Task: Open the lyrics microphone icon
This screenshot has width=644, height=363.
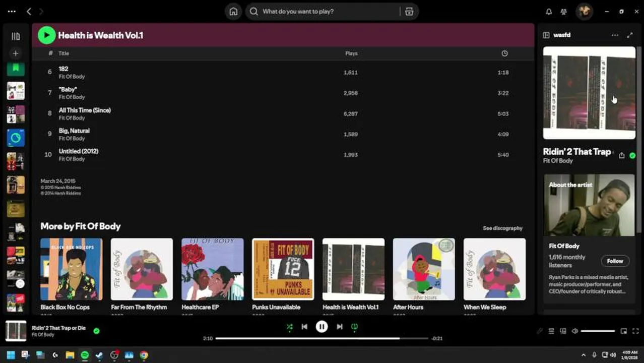Action: (540, 331)
